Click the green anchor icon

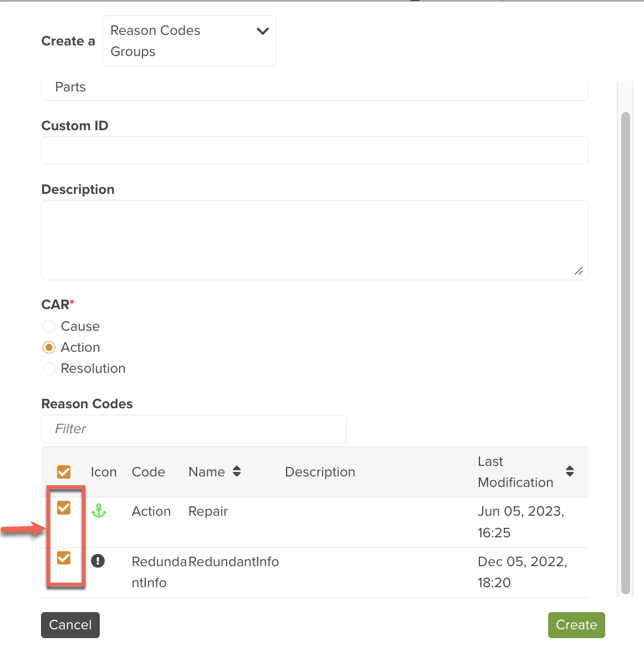(x=99, y=511)
